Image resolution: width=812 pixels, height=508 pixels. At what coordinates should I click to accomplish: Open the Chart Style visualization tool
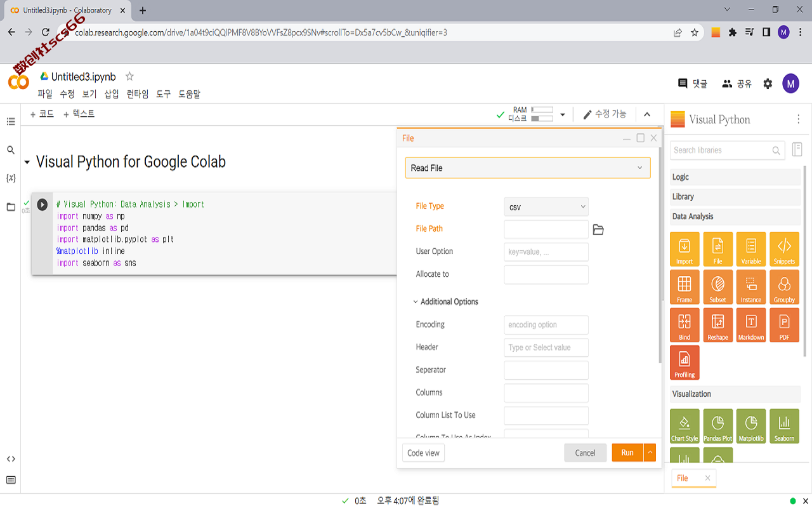point(684,426)
